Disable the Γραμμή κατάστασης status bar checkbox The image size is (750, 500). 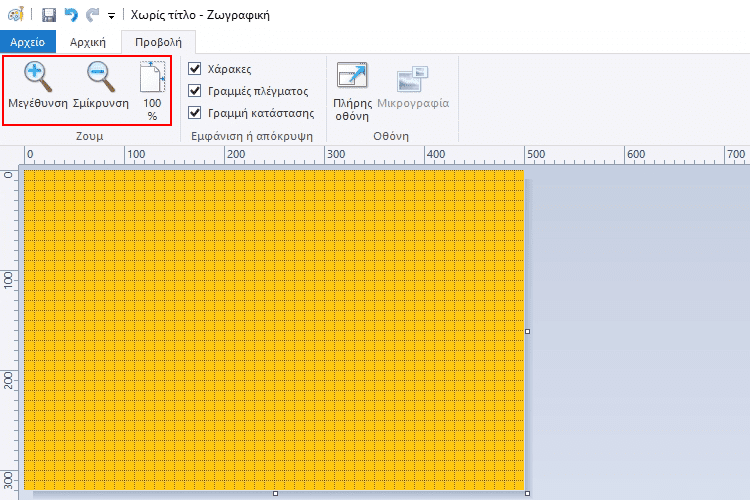pos(195,113)
